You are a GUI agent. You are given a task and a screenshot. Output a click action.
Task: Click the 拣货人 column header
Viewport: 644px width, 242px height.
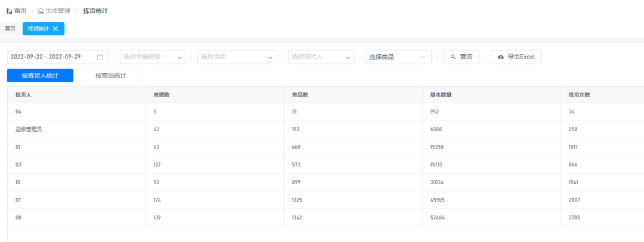click(x=23, y=95)
